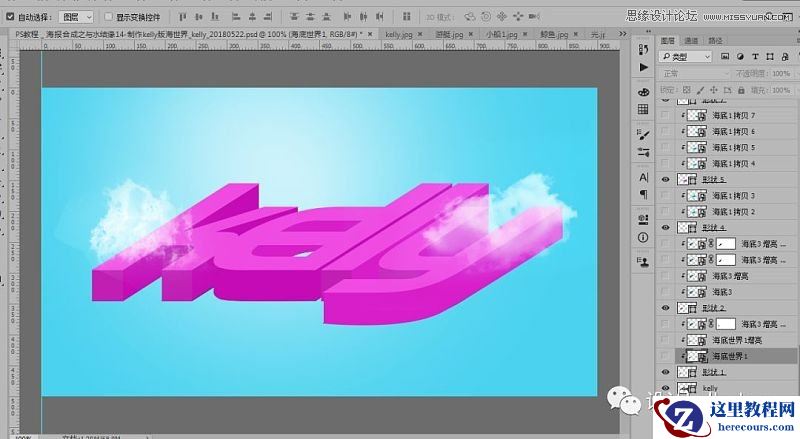Expand hidden document tabs double-arrow

point(623,34)
